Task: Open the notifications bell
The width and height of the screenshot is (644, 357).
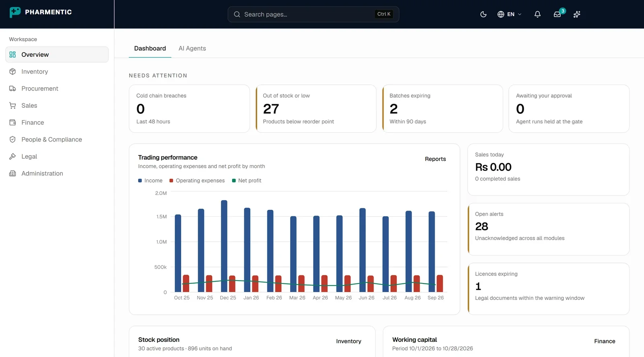Action: click(537, 14)
